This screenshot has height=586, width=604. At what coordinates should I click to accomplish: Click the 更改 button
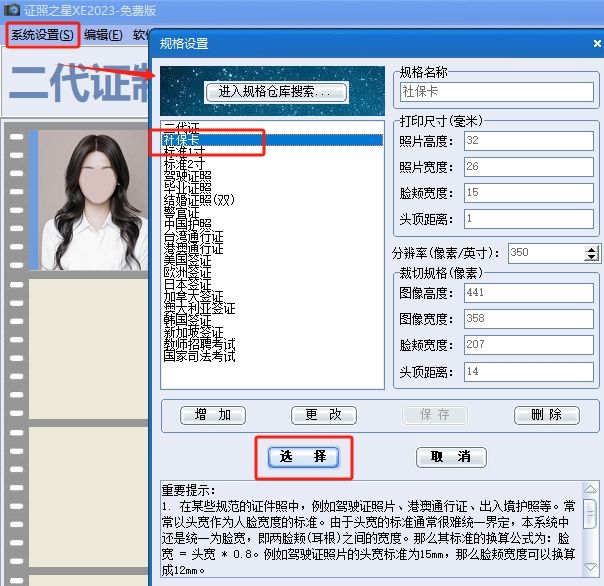click(x=324, y=415)
